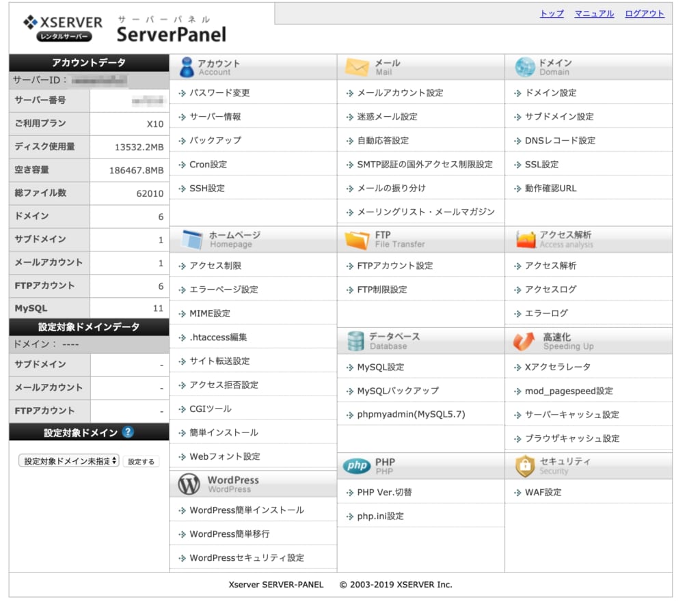This screenshot has width=700, height=608.
Task: Open Webフォント設定
Action: [x=224, y=456]
